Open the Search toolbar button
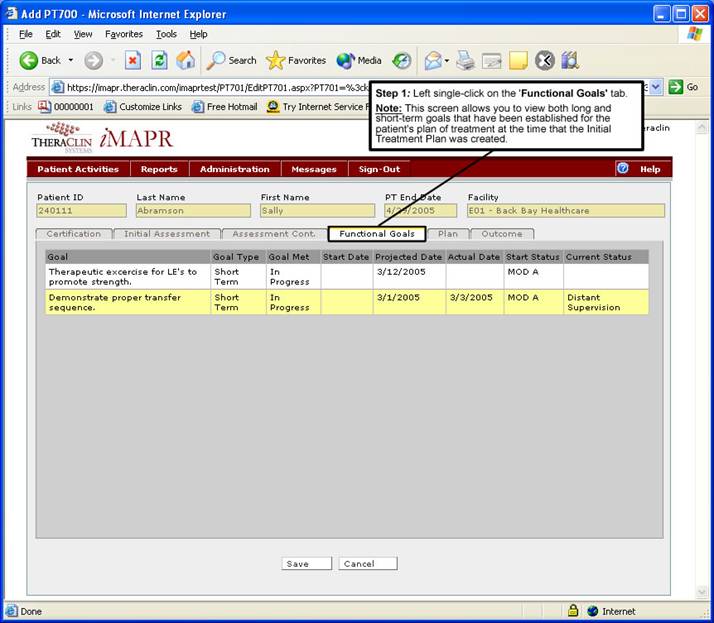This screenshot has height=623, width=714. [x=232, y=60]
